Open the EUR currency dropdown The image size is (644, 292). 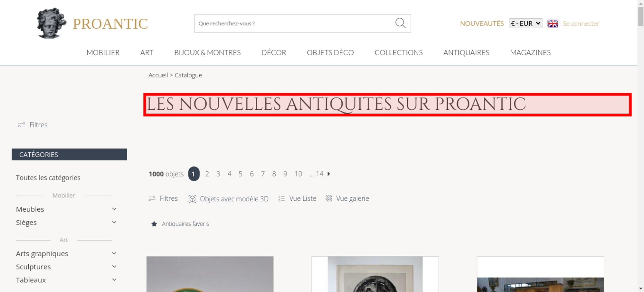(x=526, y=23)
